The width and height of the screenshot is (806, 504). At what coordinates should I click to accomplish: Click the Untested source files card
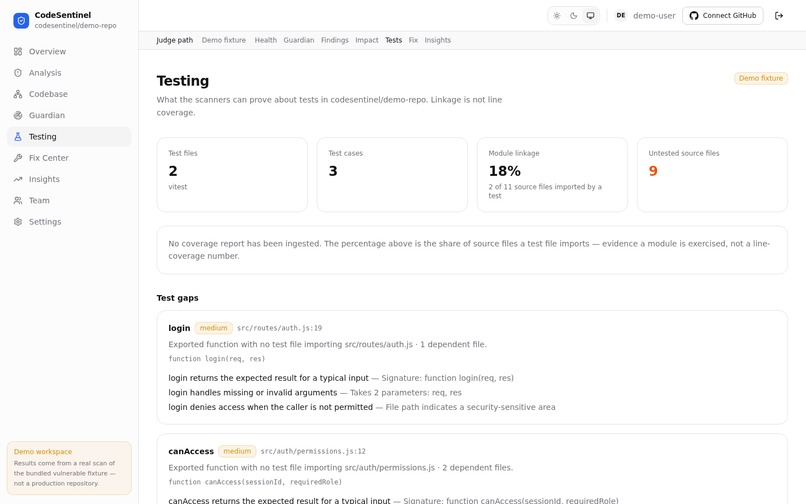(x=712, y=175)
